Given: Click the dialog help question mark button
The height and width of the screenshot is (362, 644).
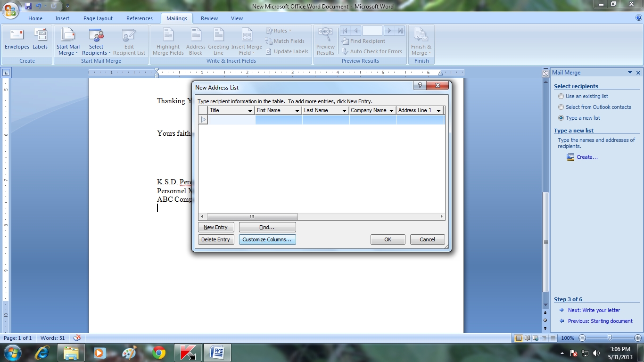Looking at the screenshot, I should [420, 85].
